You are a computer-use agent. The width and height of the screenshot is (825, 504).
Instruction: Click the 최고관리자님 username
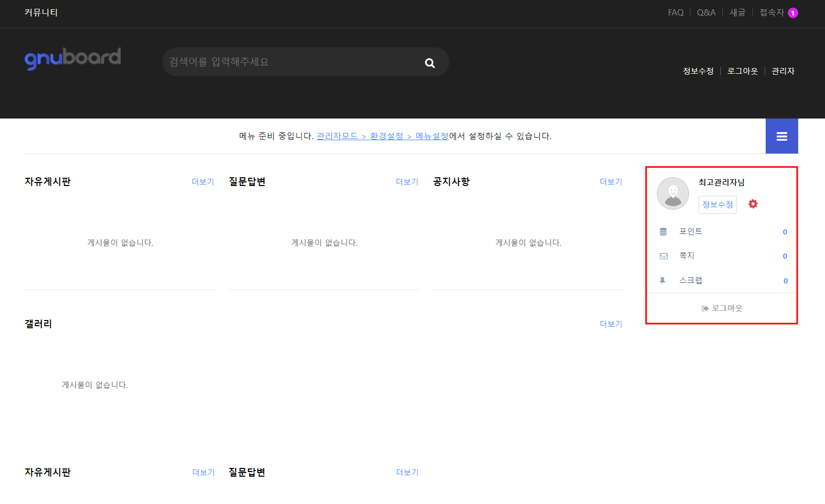[721, 182]
